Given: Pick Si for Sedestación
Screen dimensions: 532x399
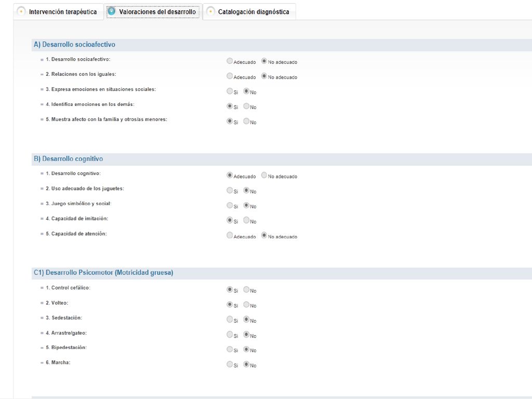Looking at the screenshot, I should [230, 320].
